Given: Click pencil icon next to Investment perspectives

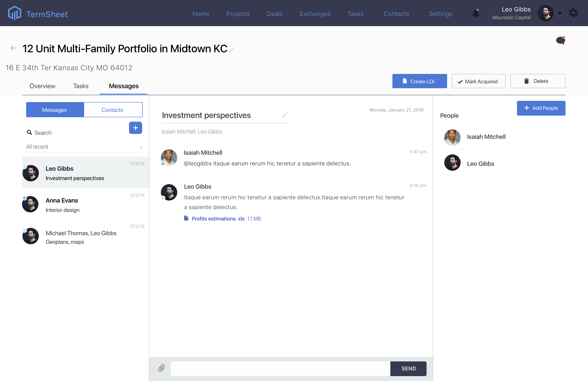Looking at the screenshot, I should (285, 115).
